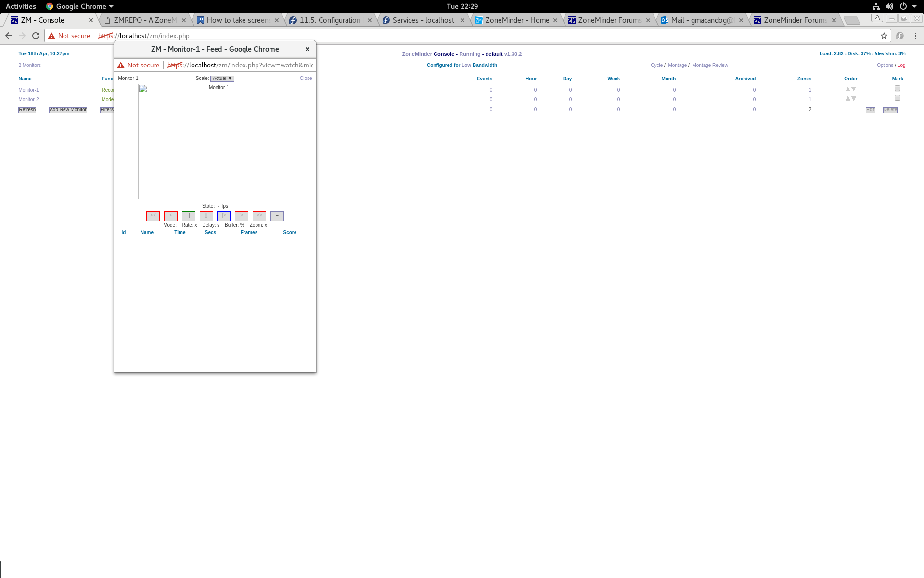Screen dimensions: 924x578
Task: Open the Monitor-2 link in console
Action: [x=28, y=99]
